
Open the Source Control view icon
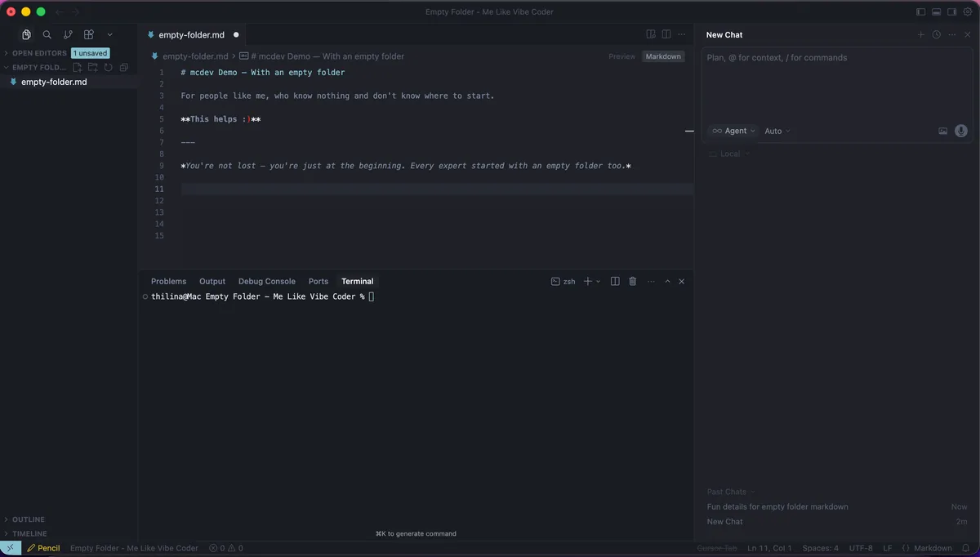click(x=68, y=34)
